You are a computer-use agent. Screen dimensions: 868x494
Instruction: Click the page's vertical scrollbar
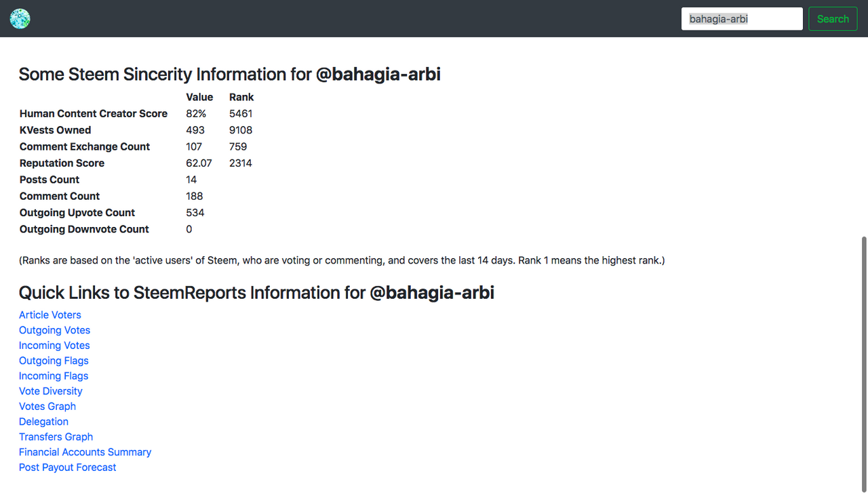863,364
